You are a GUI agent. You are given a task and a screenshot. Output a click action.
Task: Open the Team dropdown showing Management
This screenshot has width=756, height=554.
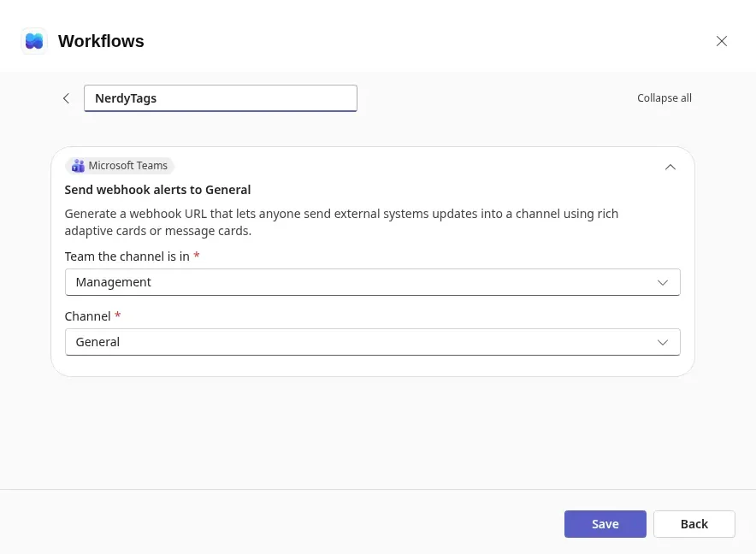tap(372, 282)
